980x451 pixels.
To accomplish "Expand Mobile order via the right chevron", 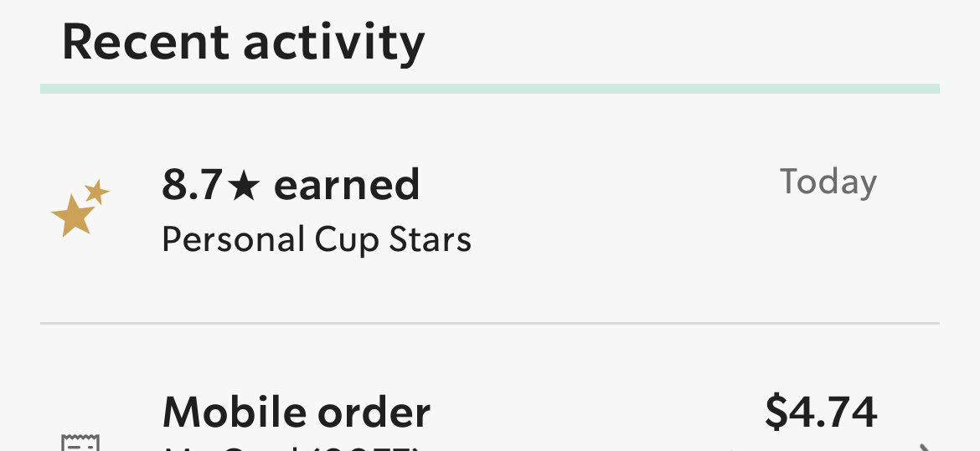I will tap(925, 448).
